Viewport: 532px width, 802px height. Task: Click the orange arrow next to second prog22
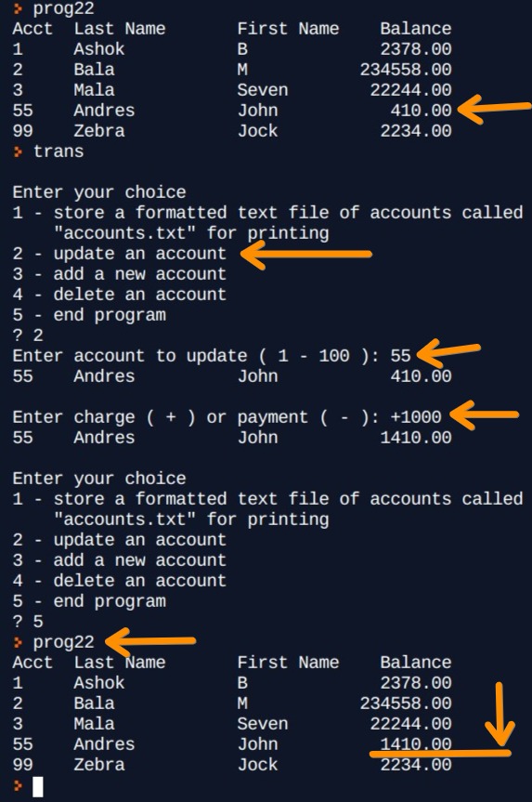(x=150, y=642)
